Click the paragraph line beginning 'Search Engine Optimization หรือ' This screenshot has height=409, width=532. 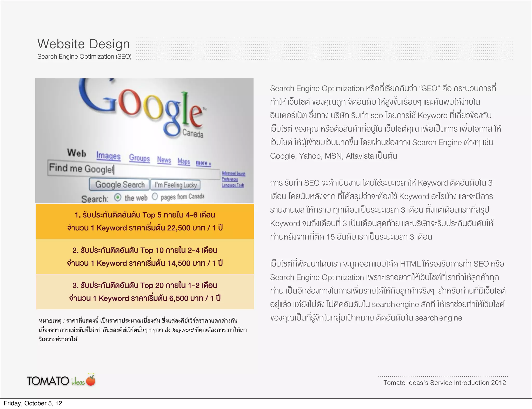tap(383, 88)
